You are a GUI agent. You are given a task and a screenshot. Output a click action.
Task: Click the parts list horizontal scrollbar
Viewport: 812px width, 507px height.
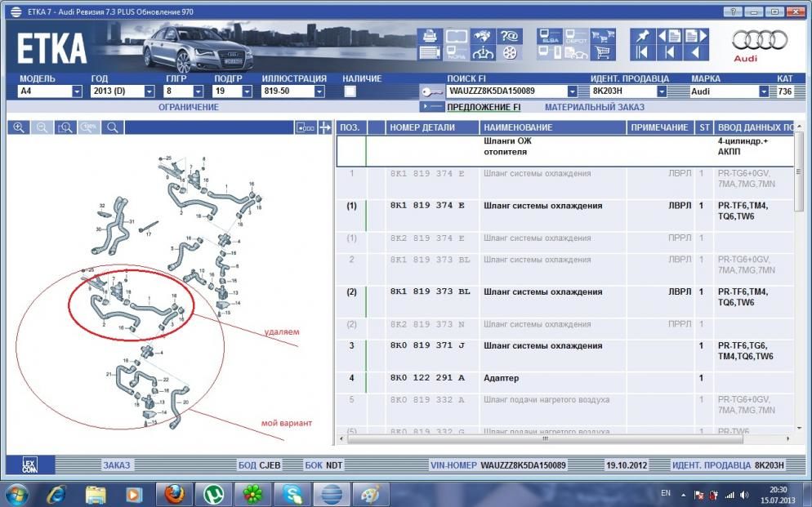point(546,438)
